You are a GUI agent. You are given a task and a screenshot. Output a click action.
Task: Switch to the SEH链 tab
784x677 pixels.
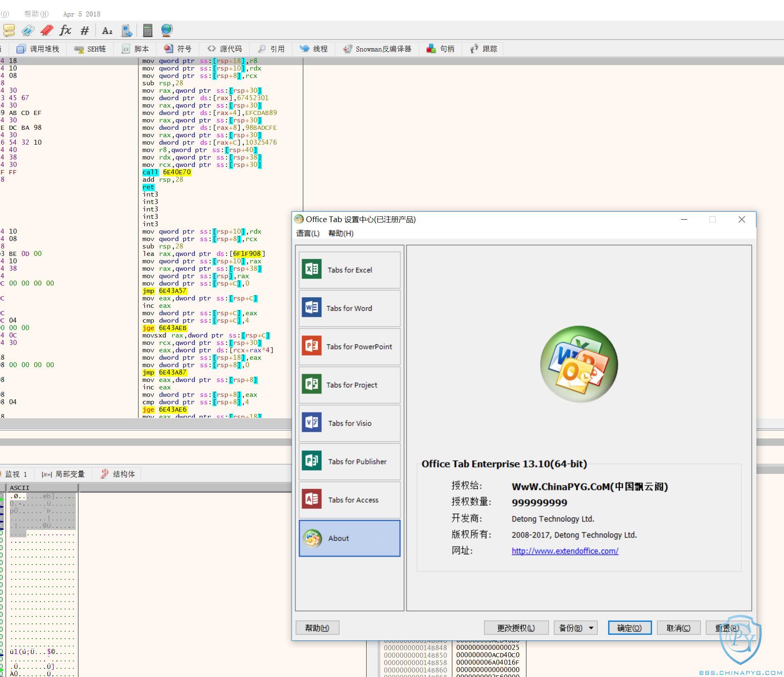coord(90,49)
